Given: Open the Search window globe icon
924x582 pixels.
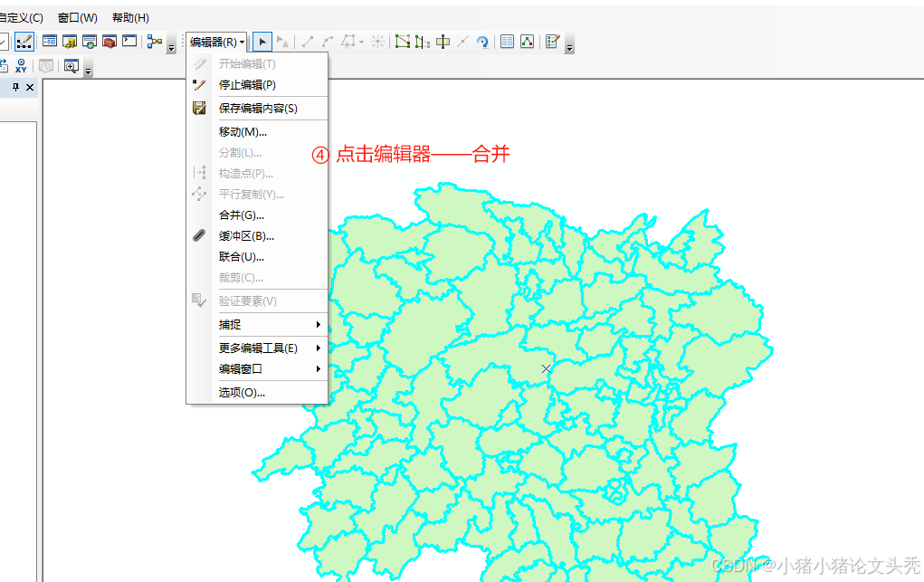Looking at the screenshot, I should point(90,42).
